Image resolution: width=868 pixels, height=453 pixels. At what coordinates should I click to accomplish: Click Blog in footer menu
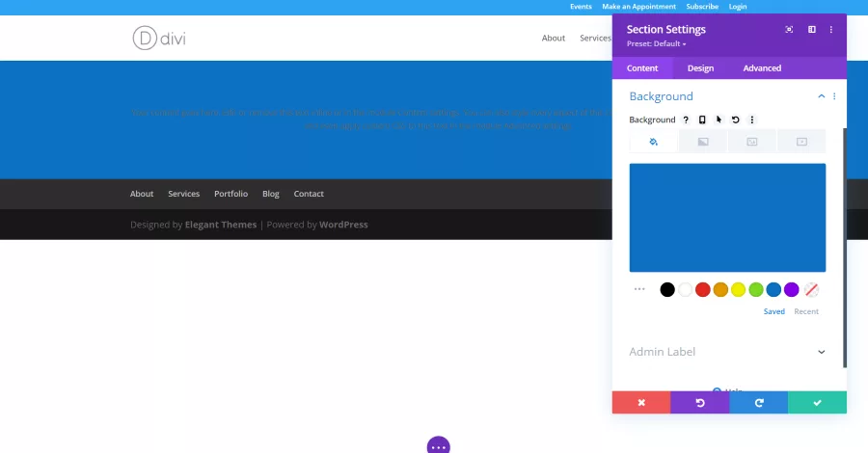(x=271, y=194)
